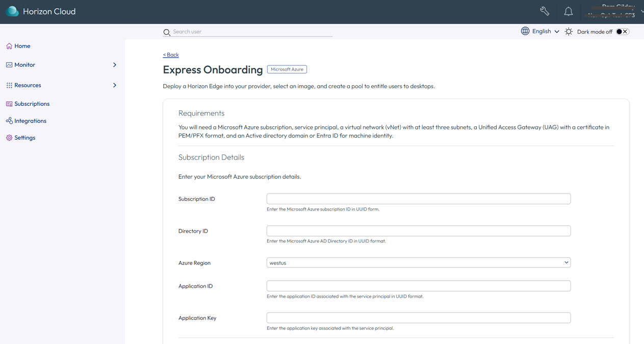Screen dimensions: 644x344
Task: Click the Application Key label
Action: 197,318
